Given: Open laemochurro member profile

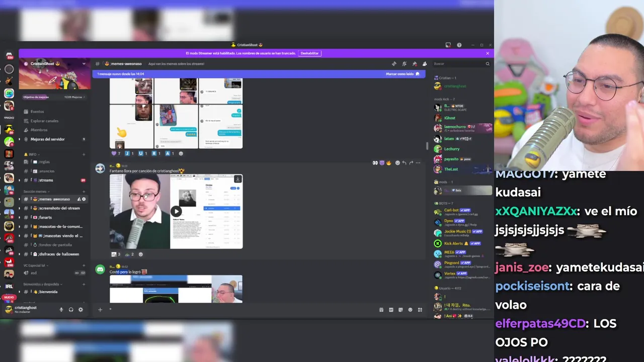Looking at the screenshot, I should (x=463, y=128).
